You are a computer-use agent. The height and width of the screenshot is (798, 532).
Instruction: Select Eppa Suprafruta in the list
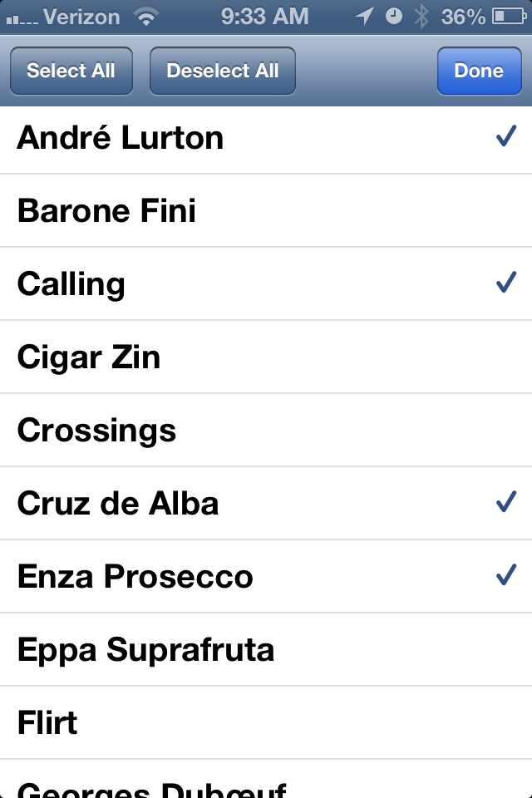pyautogui.click(x=266, y=649)
